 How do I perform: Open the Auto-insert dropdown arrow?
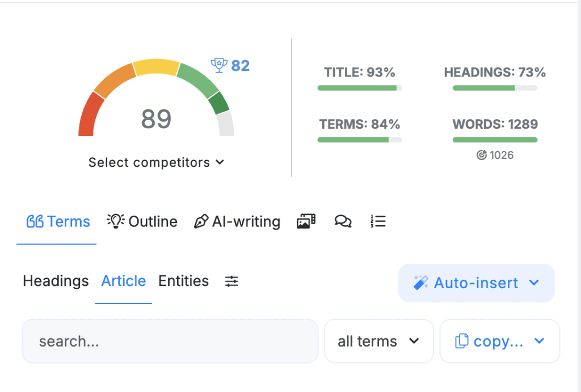[x=533, y=283]
